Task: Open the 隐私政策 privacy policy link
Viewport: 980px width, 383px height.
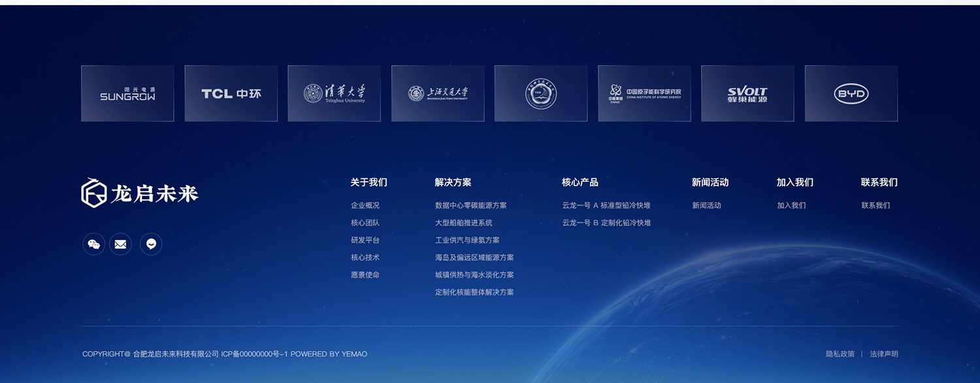Action: (840, 354)
